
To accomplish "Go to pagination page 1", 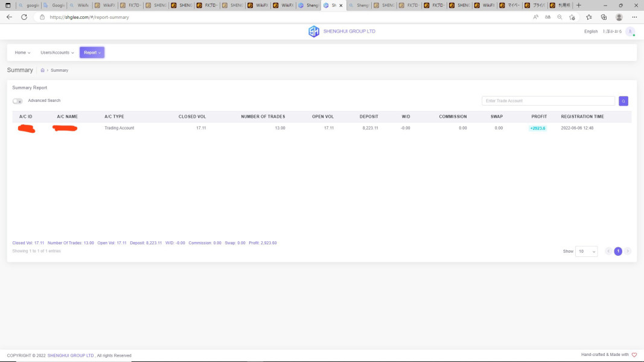I will coord(618,251).
